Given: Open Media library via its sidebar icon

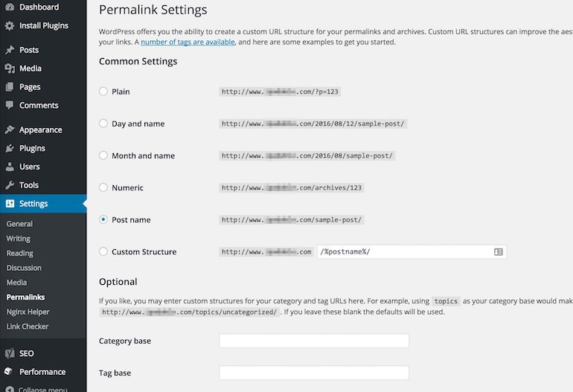Looking at the screenshot, I should (x=10, y=68).
